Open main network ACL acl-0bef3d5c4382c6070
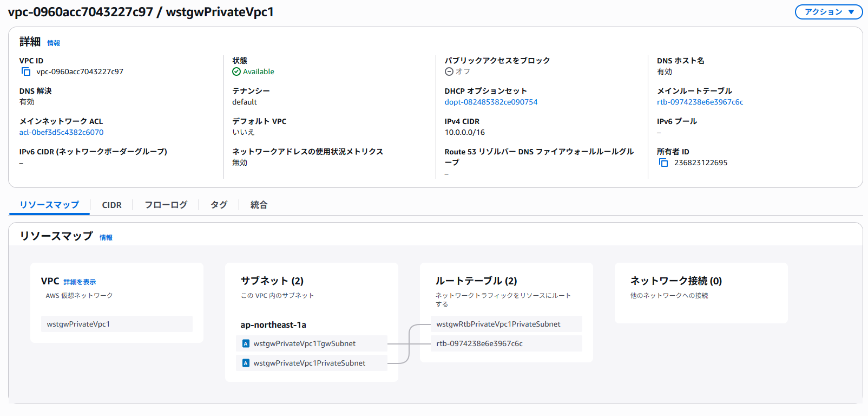The height and width of the screenshot is (416, 868). pos(61,132)
